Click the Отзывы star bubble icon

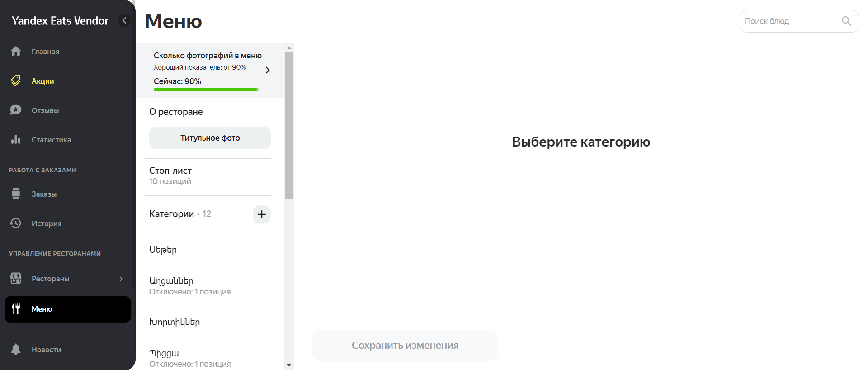16,110
